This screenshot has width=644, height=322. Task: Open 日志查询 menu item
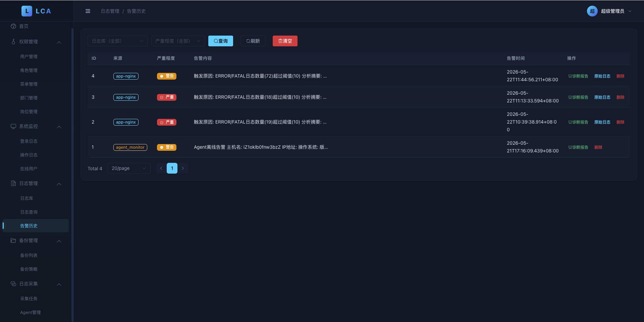click(36, 212)
